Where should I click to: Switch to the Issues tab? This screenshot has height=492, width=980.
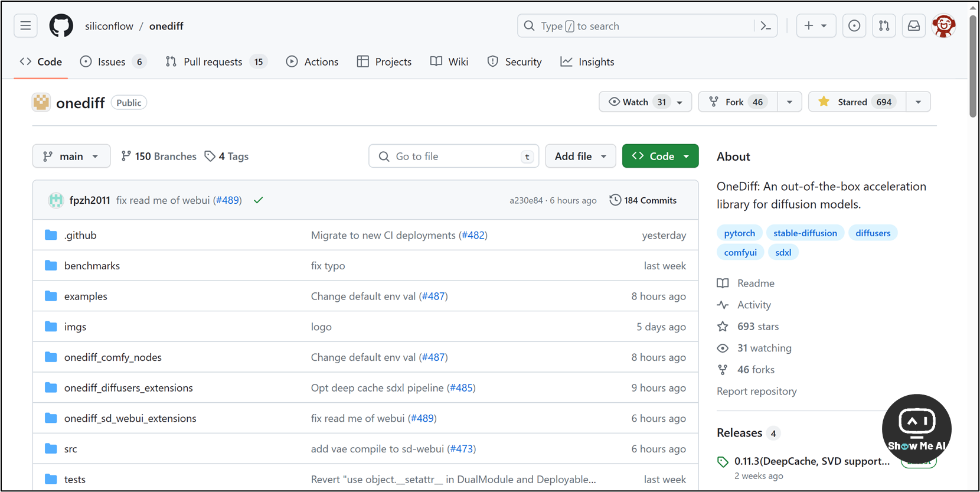click(113, 61)
